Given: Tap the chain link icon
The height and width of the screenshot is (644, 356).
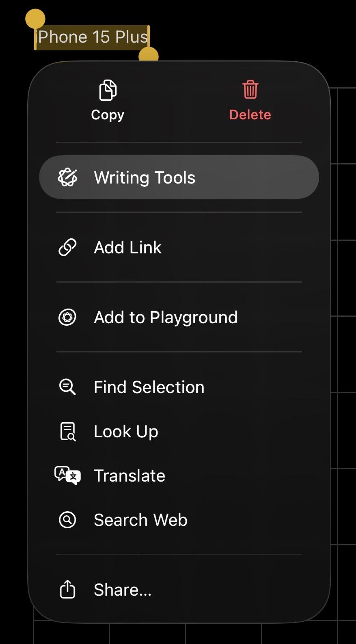Looking at the screenshot, I should pos(67,247).
